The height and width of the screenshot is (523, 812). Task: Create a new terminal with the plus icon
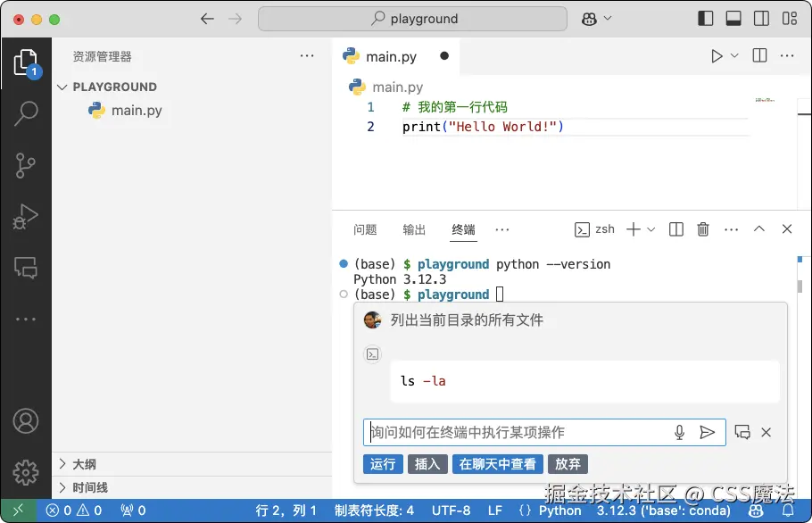[x=633, y=228]
